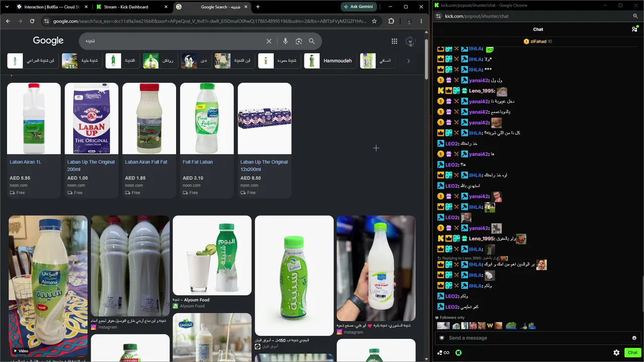Submit search using the magnifier icon
This screenshot has height=362, width=644.
[312, 41]
